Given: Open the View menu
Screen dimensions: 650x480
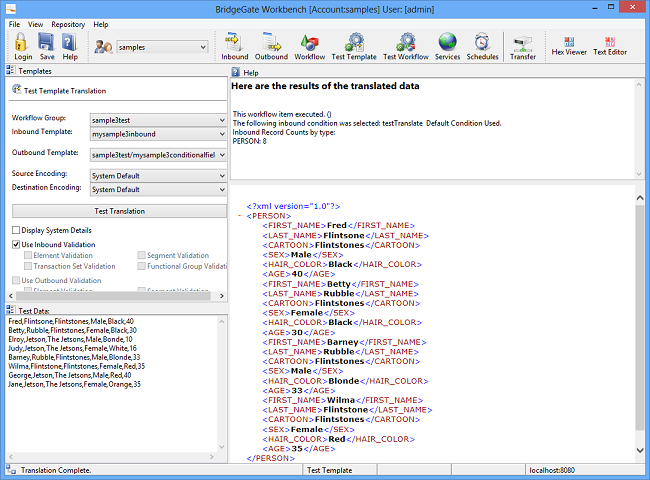Looking at the screenshot, I should pos(36,24).
